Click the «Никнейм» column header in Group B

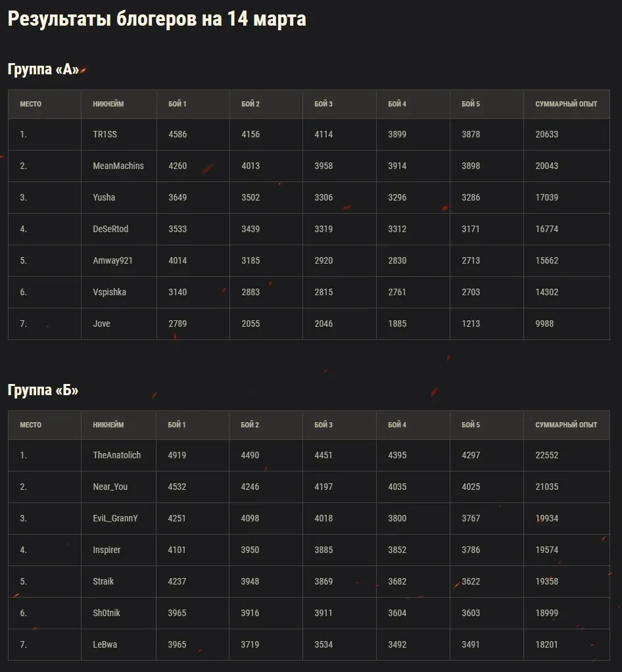pyautogui.click(x=108, y=425)
